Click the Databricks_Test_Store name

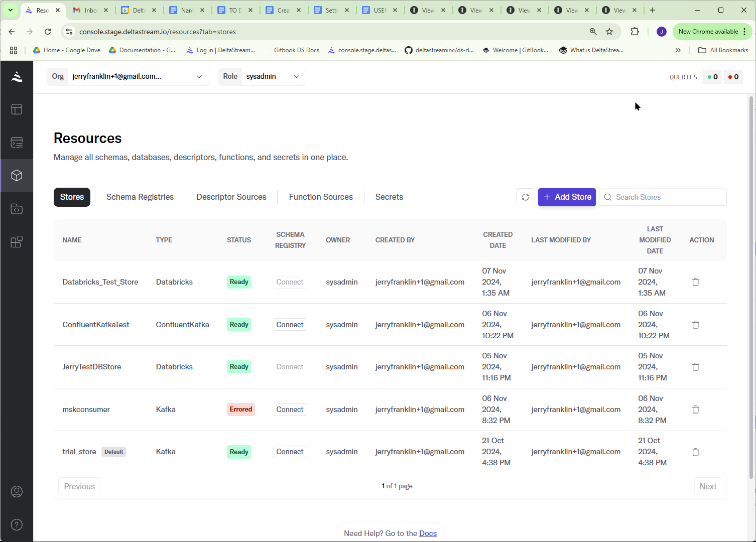100,282
